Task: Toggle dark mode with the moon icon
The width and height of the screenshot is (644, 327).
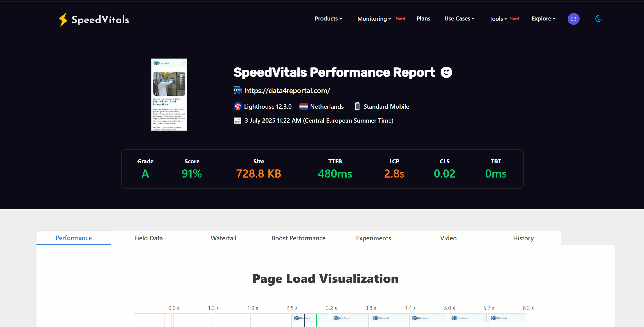Action: [598, 18]
